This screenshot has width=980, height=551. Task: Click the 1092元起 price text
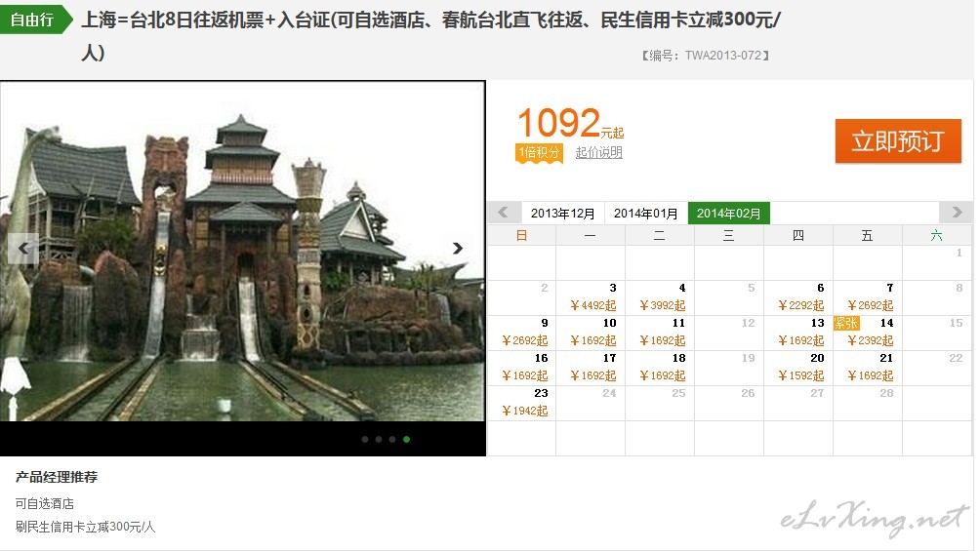click(x=570, y=123)
